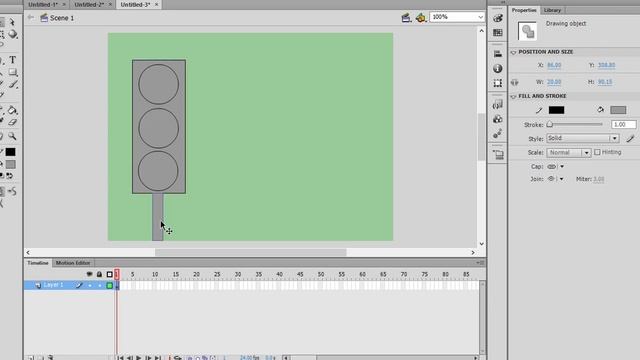Image resolution: width=640 pixels, height=360 pixels.
Task: Open the Align panel from the dock
Action: 498,54
